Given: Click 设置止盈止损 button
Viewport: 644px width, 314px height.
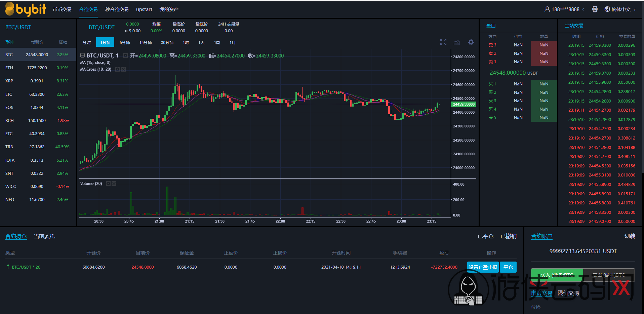Looking at the screenshot, I should tap(483, 267).
